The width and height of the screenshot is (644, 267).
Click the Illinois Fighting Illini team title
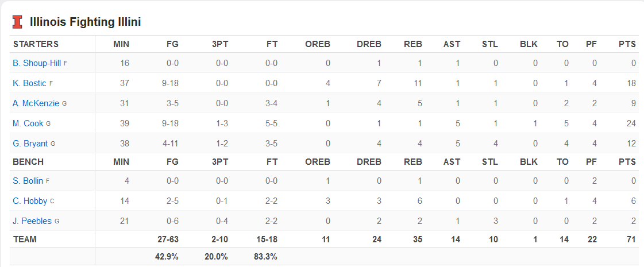(86, 22)
